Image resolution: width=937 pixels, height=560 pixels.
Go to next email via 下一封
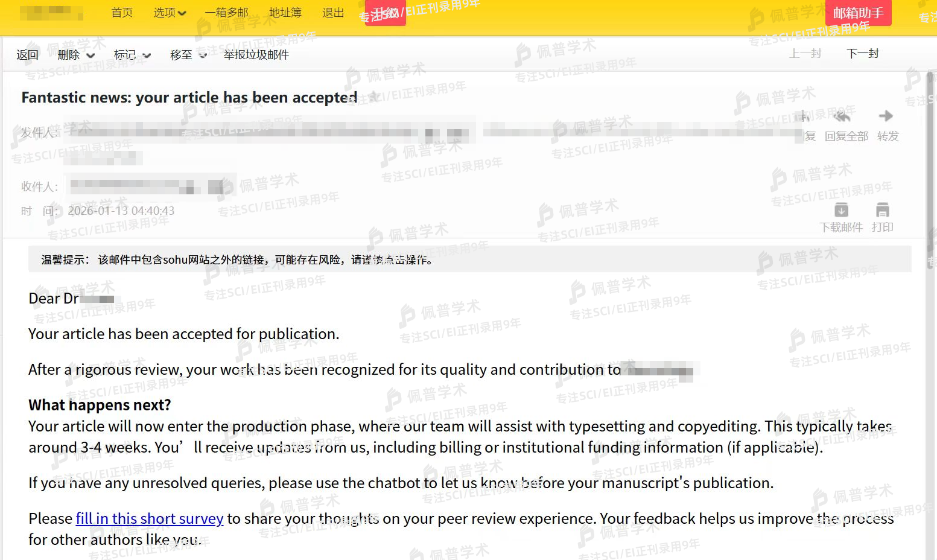pyautogui.click(x=862, y=54)
